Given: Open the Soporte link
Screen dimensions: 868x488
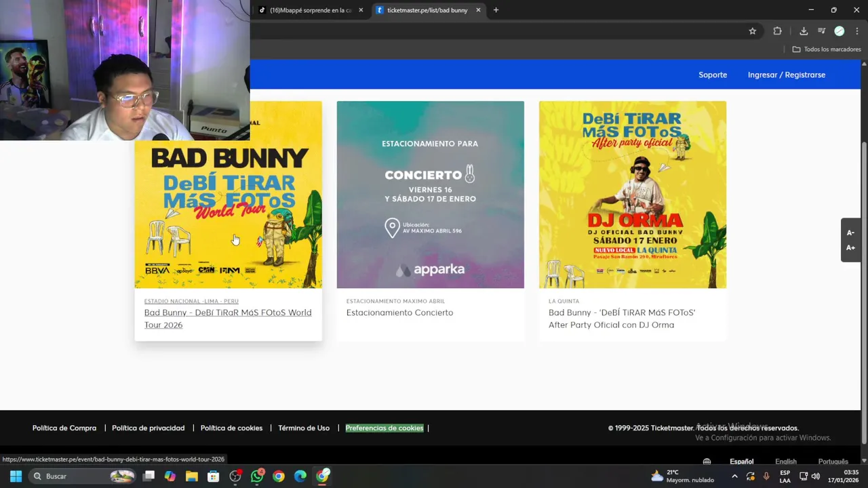Looking at the screenshot, I should [713, 75].
